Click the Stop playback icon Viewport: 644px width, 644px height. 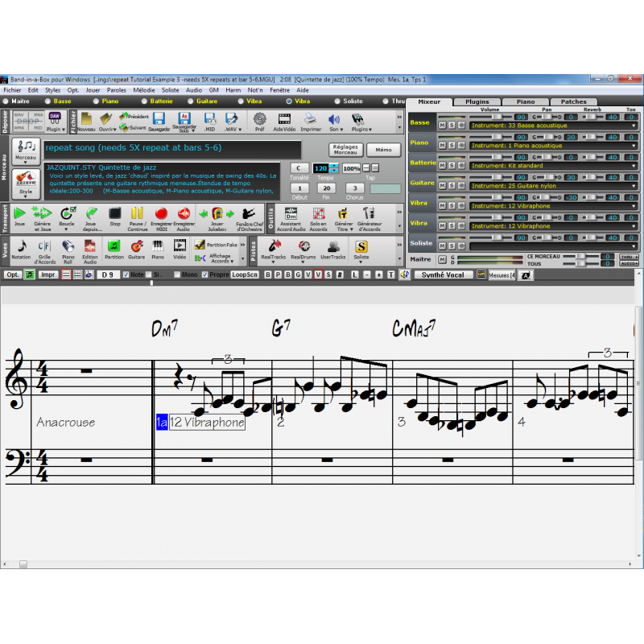point(115,213)
